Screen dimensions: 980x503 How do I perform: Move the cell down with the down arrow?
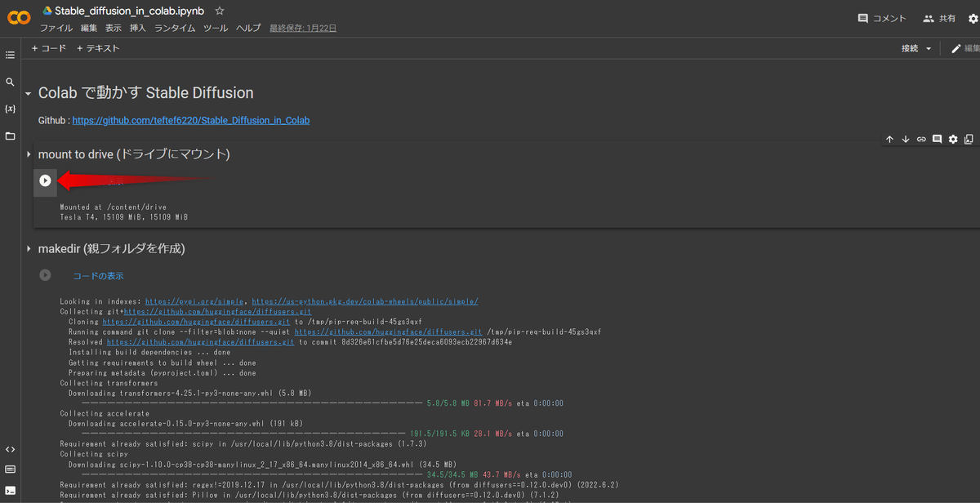pyautogui.click(x=906, y=140)
